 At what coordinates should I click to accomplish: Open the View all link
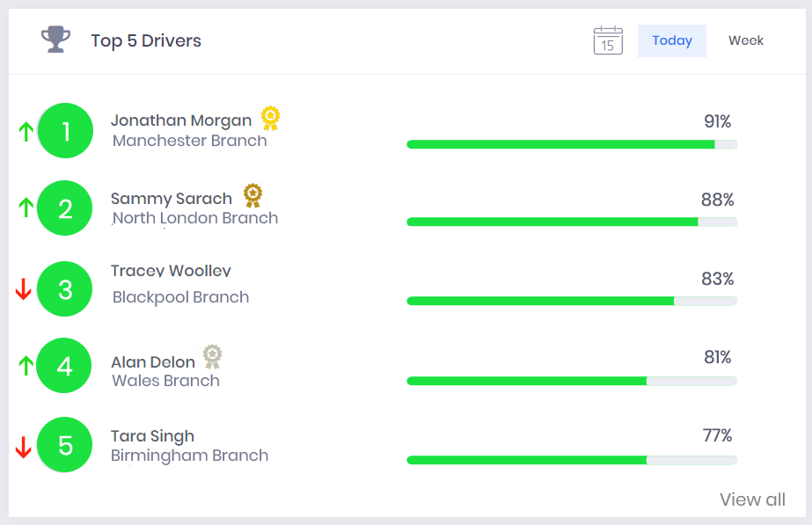click(x=752, y=499)
